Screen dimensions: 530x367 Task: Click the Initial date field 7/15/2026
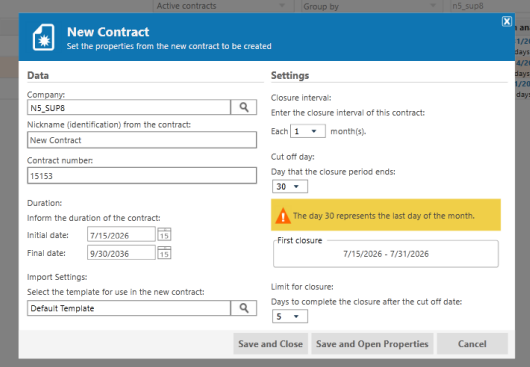121,235
